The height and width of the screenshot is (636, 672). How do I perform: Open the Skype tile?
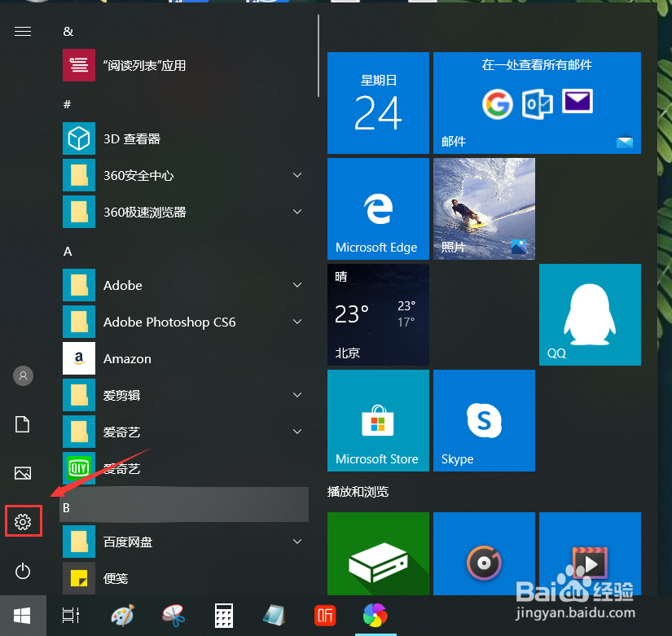pos(484,420)
